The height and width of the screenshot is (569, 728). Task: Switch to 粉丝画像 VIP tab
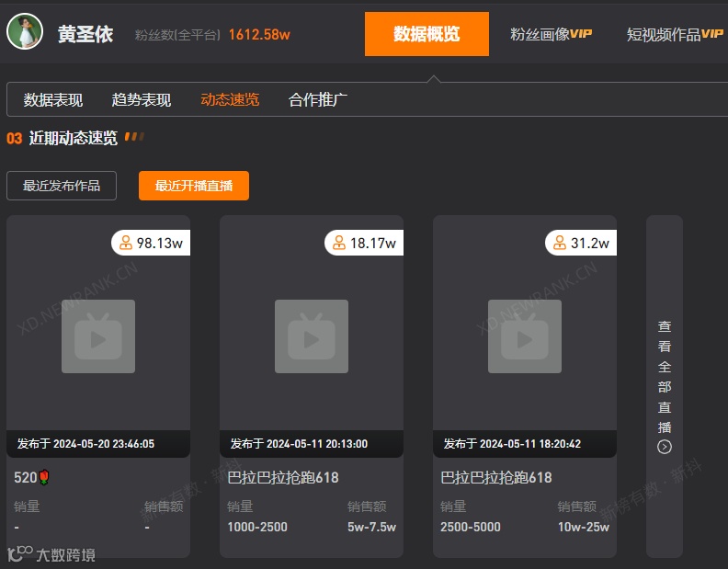pyautogui.click(x=552, y=34)
